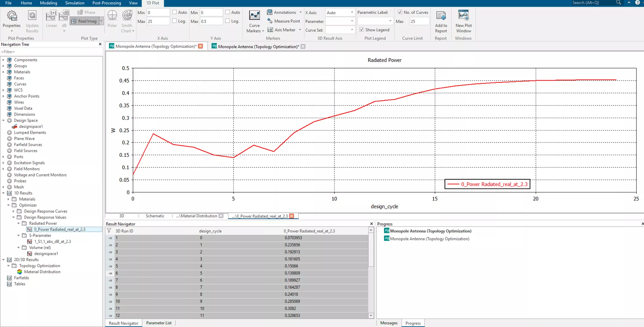Switch to Parameter List panel tab

[158, 323]
